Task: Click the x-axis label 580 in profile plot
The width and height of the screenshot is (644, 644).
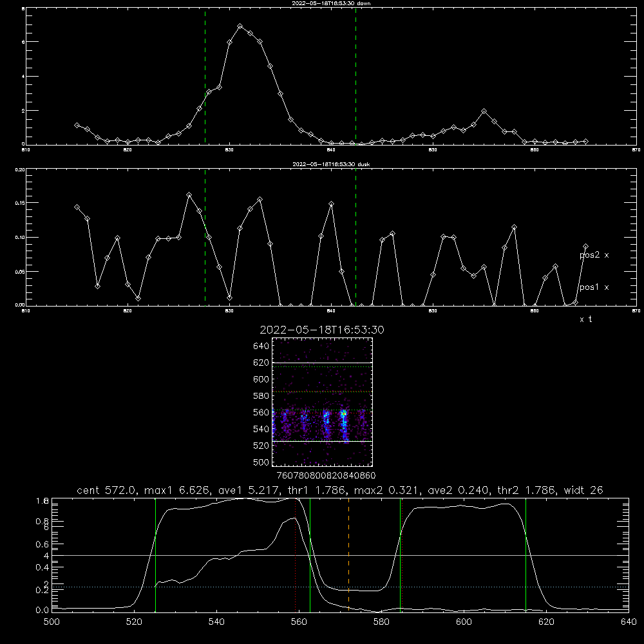Action: click(x=381, y=622)
